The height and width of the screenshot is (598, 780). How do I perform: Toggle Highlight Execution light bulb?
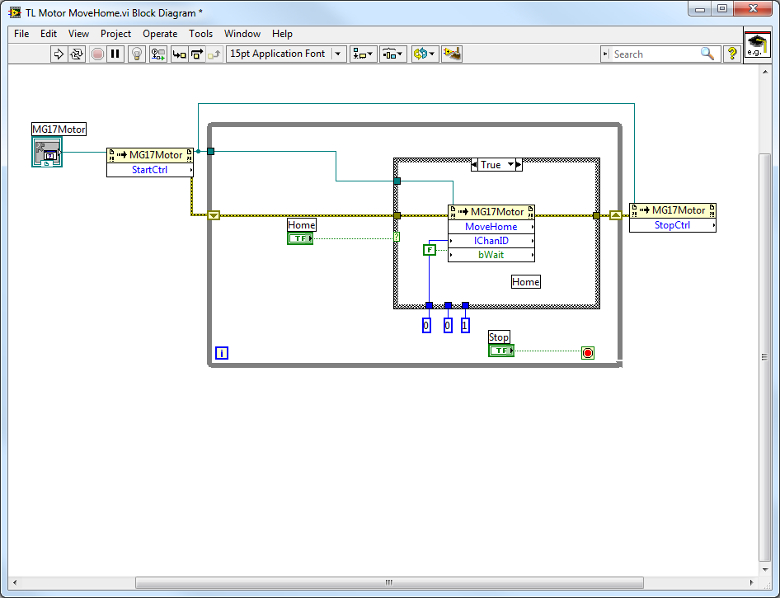[137, 54]
